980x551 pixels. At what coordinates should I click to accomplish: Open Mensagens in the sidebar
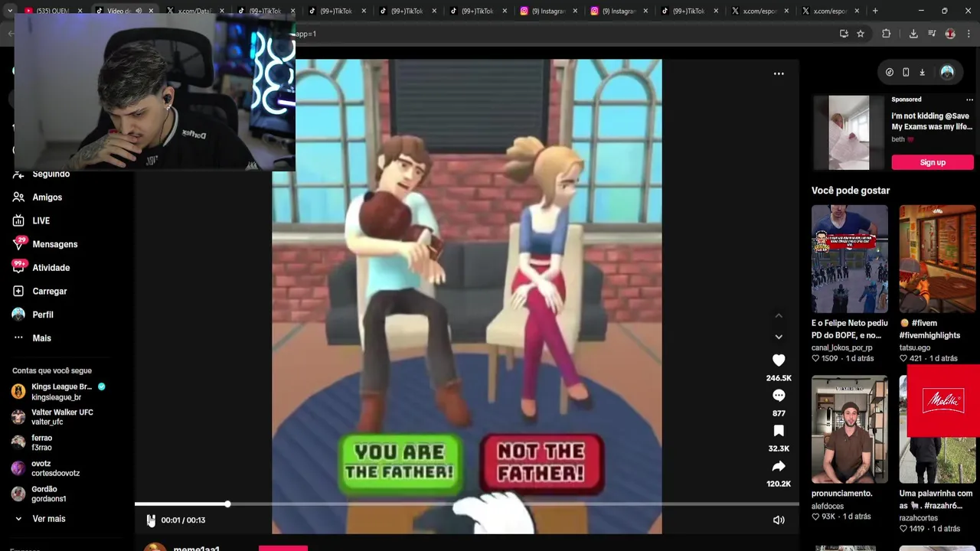(x=54, y=244)
